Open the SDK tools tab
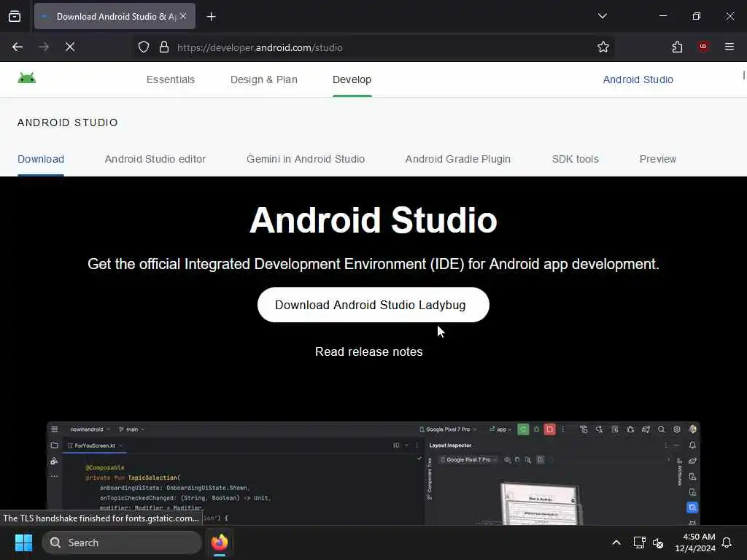The height and width of the screenshot is (560, 747). point(576,159)
